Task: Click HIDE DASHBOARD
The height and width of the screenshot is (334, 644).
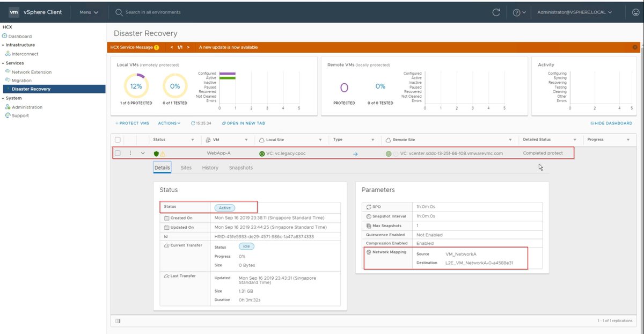Action: click(611, 123)
